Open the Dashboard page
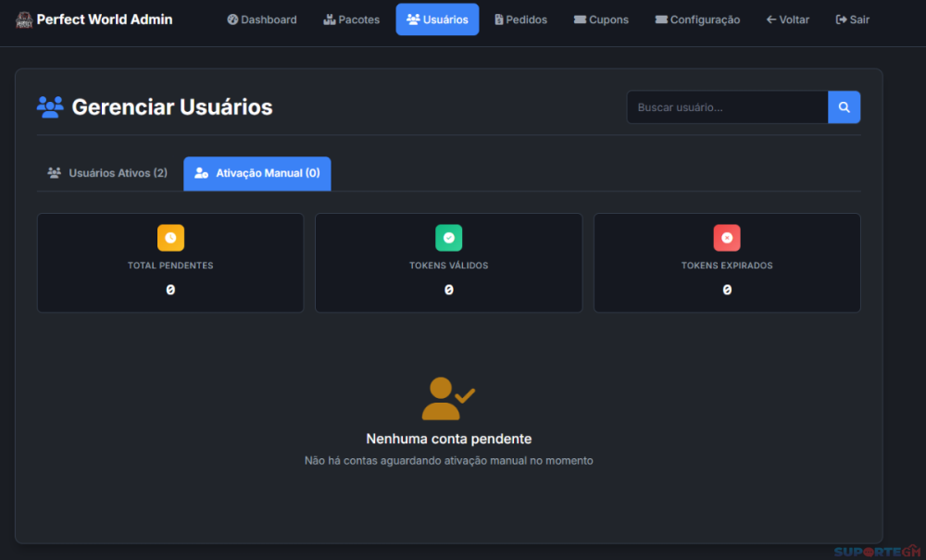 (262, 19)
